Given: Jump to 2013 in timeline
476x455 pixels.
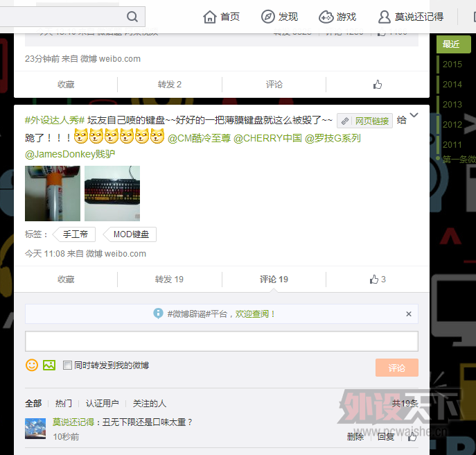Looking at the screenshot, I should pos(452,104).
